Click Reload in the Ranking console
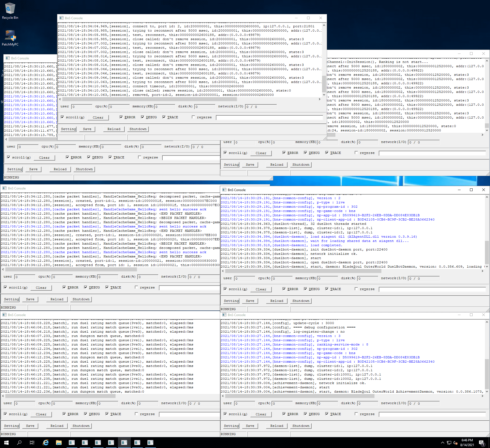This screenshot has height=448, width=490. (277, 165)
